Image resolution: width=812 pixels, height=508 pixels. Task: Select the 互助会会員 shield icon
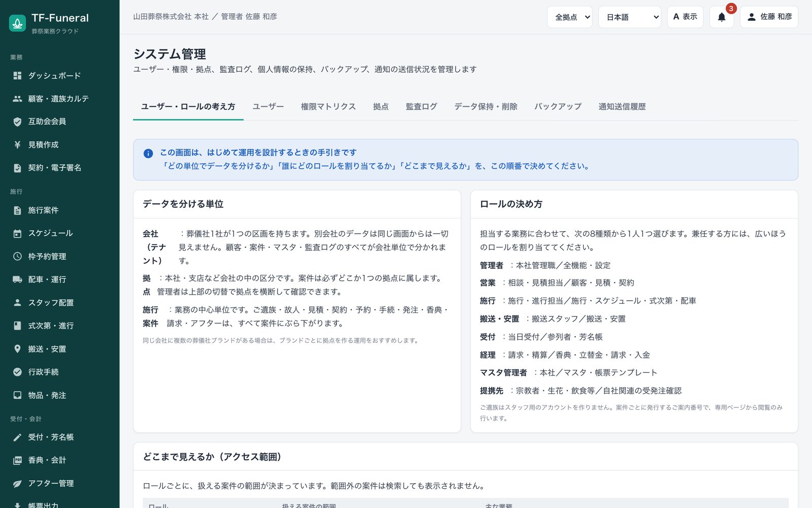pos(17,121)
